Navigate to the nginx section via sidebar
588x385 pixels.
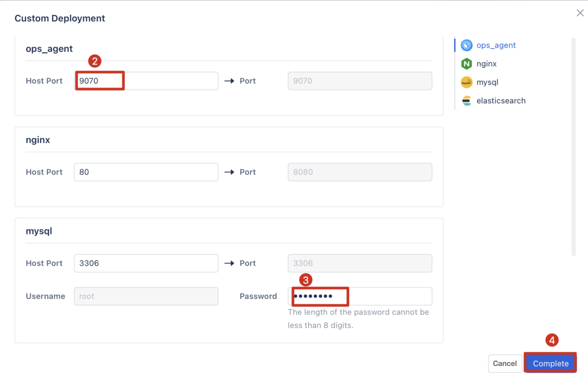point(487,64)
